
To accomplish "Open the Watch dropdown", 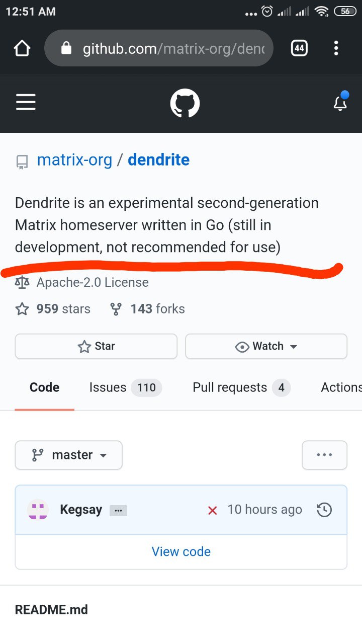I will pos(266,346).
